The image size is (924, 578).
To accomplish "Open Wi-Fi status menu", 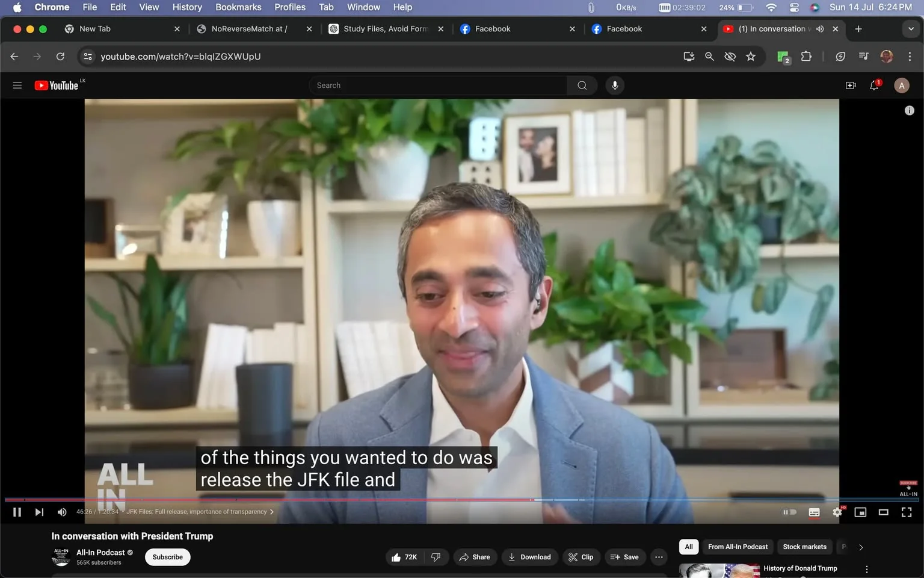I will pos(771,7).
